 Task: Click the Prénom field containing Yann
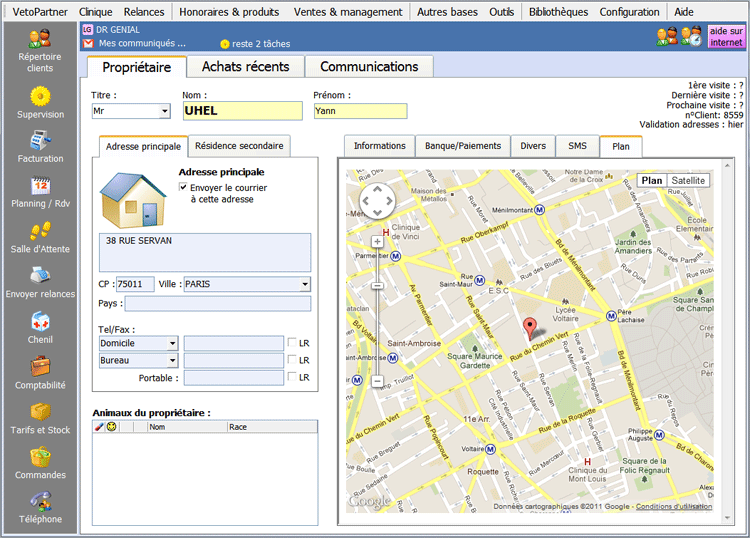(359, 111)
